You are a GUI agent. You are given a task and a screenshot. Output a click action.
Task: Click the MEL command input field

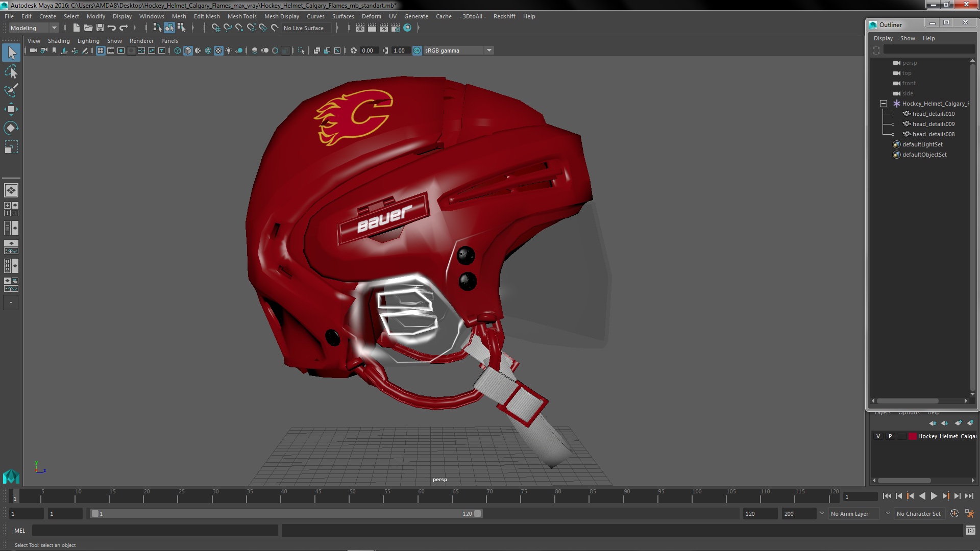tap(155, 531)
